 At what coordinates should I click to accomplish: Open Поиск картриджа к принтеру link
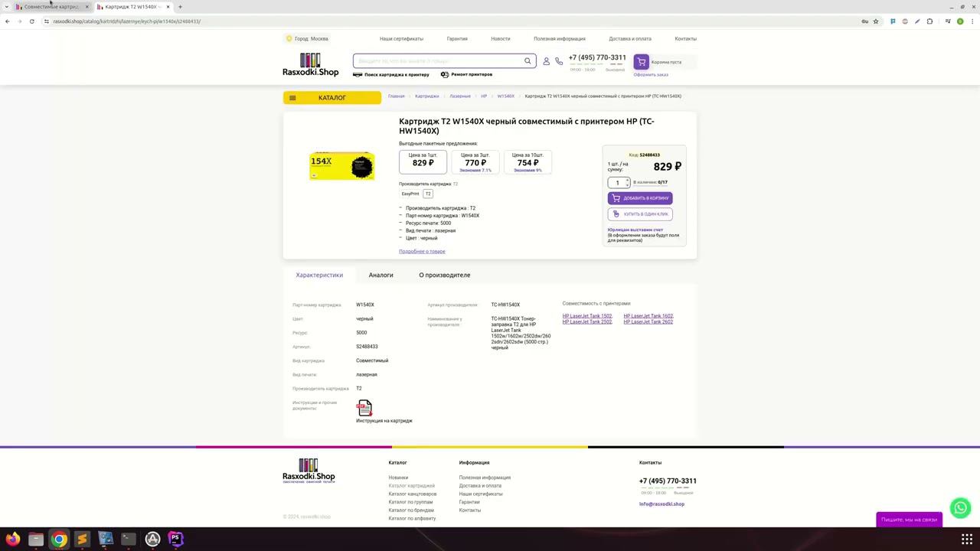pos(391,75)
